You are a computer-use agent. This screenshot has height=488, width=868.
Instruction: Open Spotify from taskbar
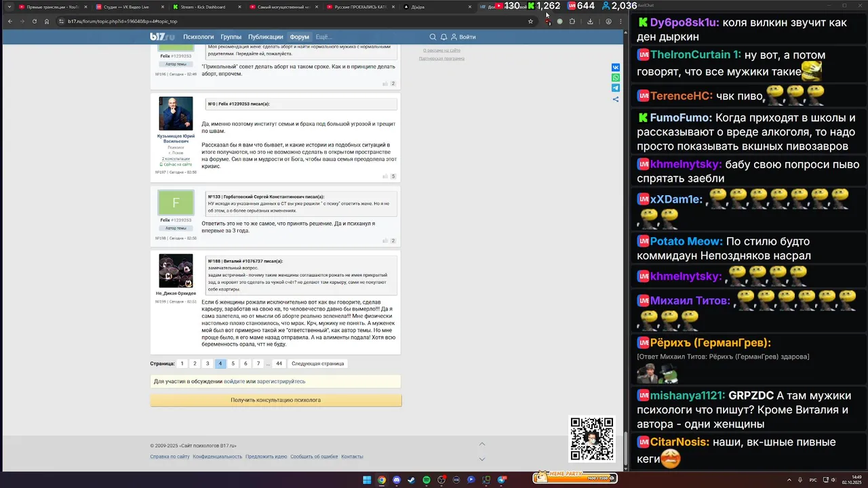tap(427, 480)
